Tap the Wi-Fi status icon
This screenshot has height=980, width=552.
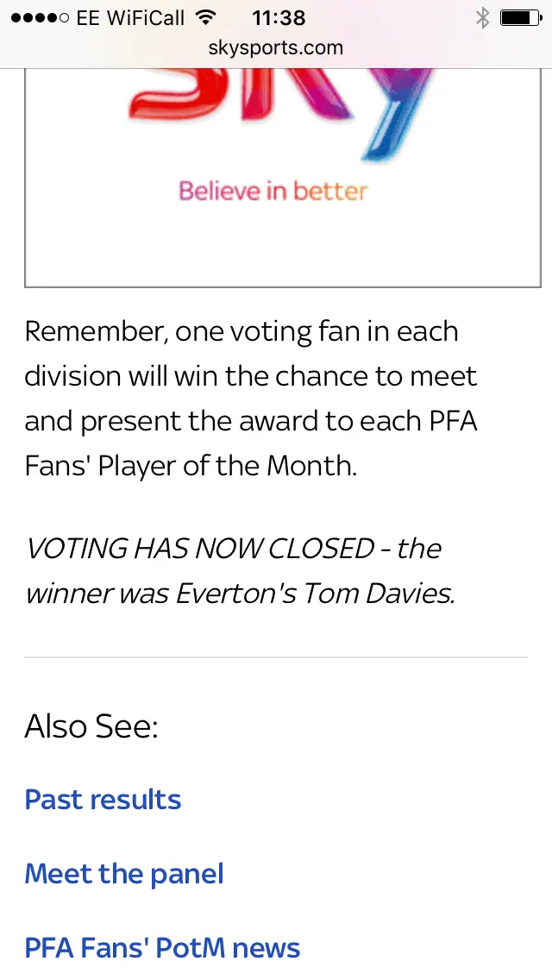(x=205, y=17)
